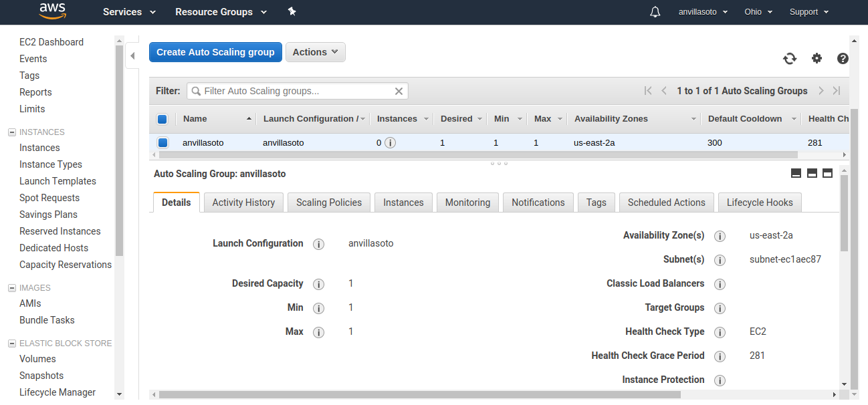Screen dimensions: 868x405
Task: Go to first page of results
Action: click(647, 91)
